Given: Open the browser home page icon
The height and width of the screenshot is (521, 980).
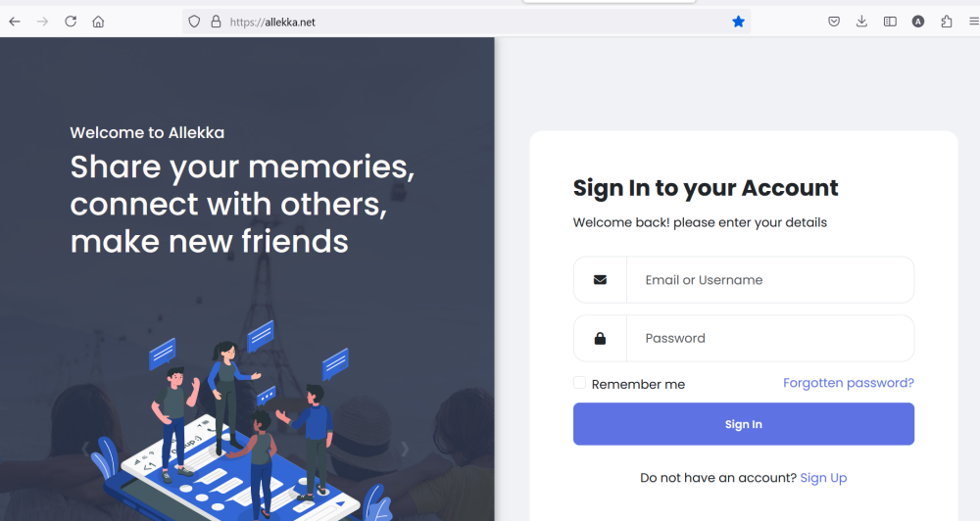Looking at the screenshot, I should 98,22.
